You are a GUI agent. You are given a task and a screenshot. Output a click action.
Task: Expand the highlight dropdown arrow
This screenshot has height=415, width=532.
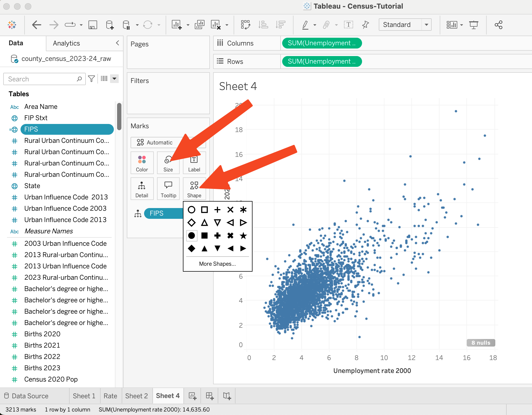point(315,25)
